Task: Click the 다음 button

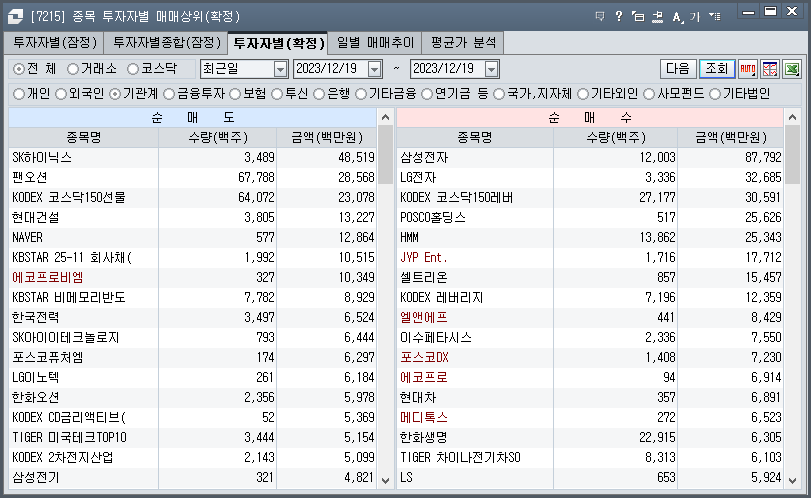Action: [x=678, y=69]
